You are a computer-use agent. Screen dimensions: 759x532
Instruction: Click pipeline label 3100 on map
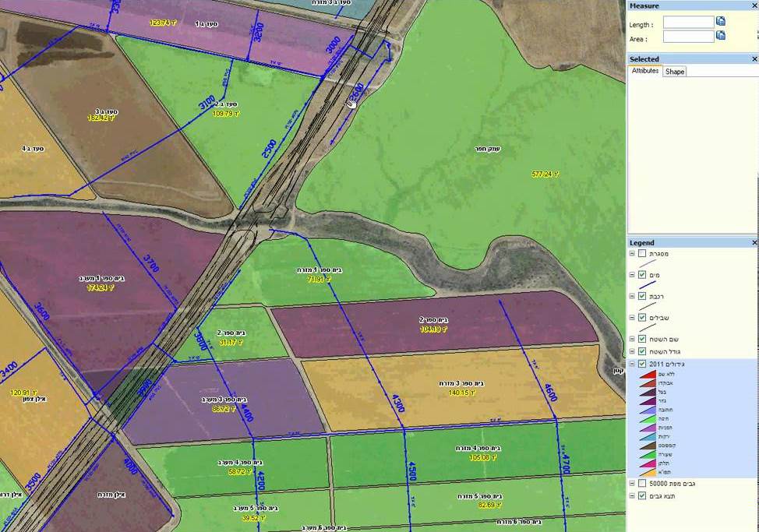(x=207, y=103)
